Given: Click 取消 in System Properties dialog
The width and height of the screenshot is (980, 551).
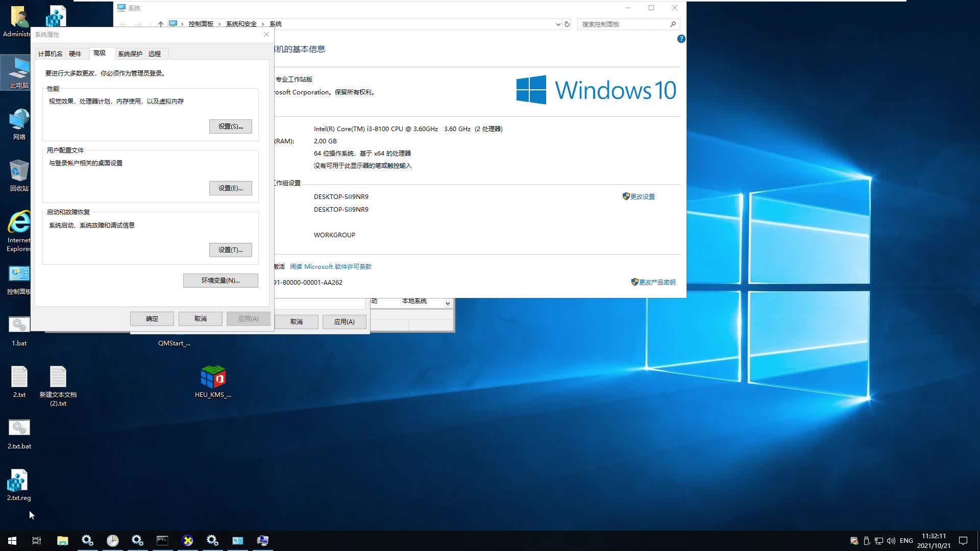Looking at the screenshot, I should pyautogui.click(x=200, y=319).
